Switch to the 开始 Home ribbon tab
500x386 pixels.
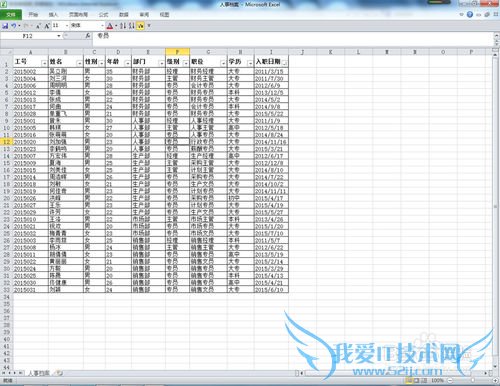[33, 15]
